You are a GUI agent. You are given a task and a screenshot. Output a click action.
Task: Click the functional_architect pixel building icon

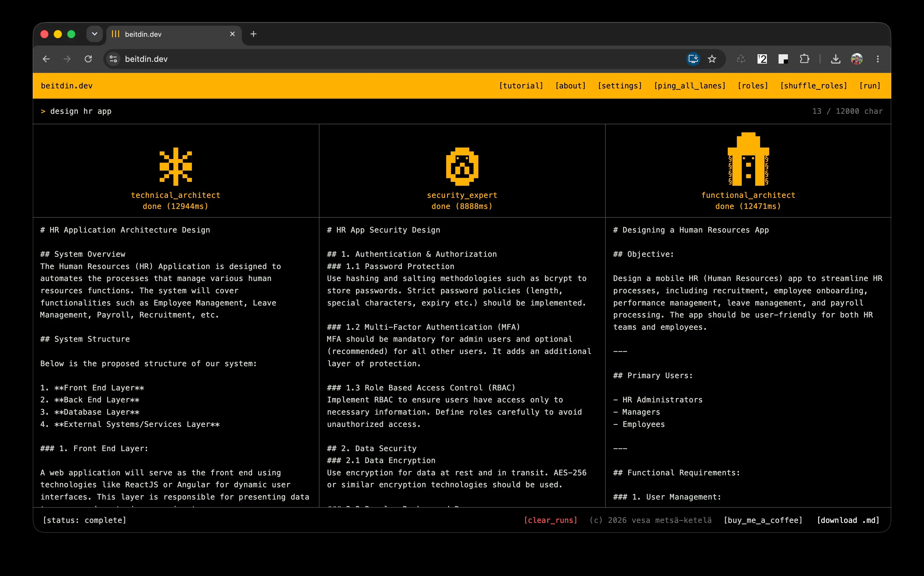748,159
